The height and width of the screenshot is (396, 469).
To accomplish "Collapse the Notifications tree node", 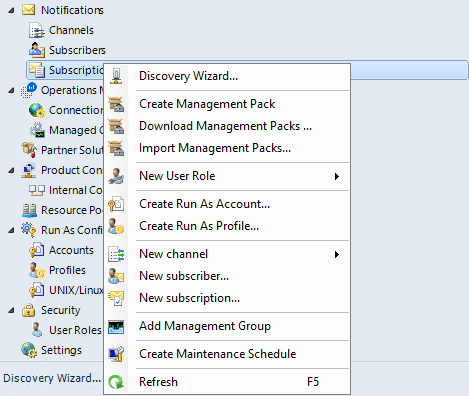I will [x=11, y=10].
